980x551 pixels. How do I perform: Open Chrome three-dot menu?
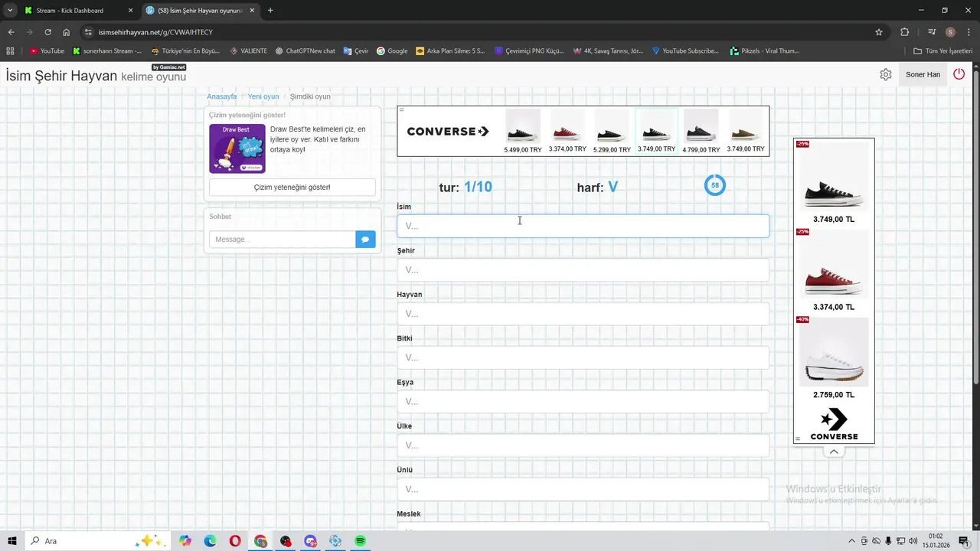click(x=968, y=32)
